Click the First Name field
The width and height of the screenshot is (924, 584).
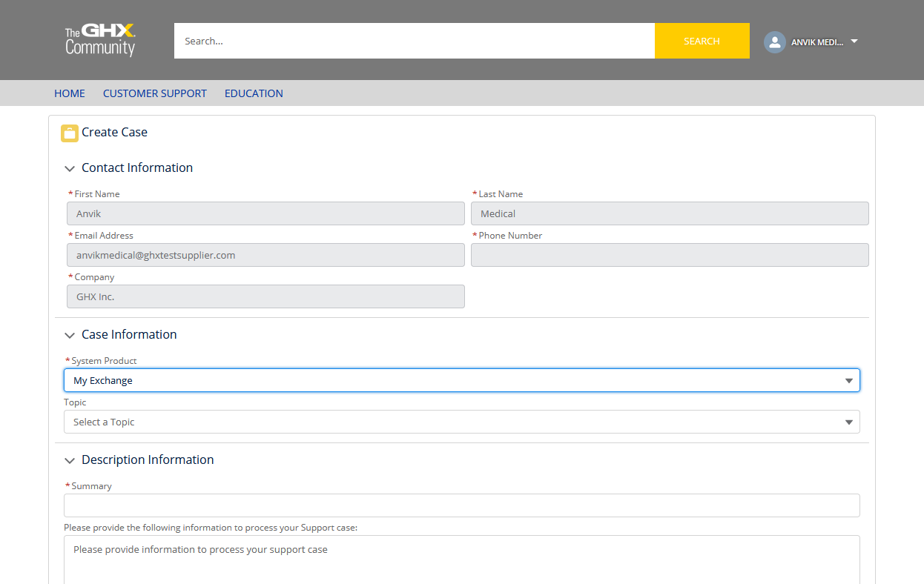(x=265, y=213)
